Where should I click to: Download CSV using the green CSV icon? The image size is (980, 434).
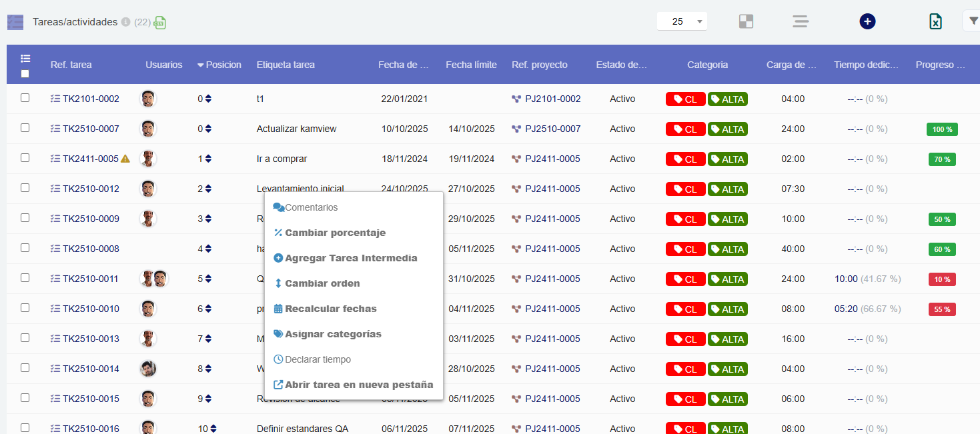[x=159, y=22]
